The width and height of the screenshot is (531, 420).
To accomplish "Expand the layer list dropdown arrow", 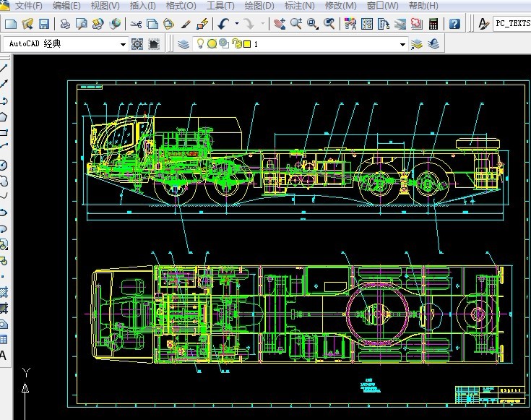I will (402, 44).
